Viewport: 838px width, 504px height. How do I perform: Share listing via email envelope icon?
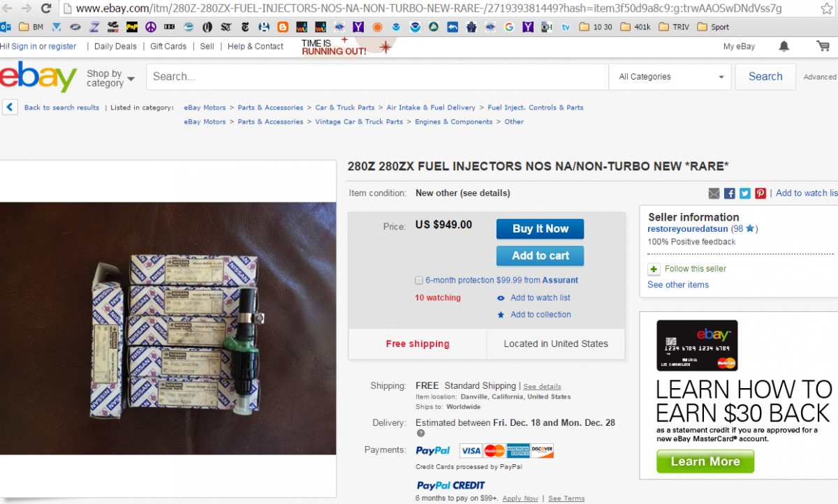tap(714, 193)
